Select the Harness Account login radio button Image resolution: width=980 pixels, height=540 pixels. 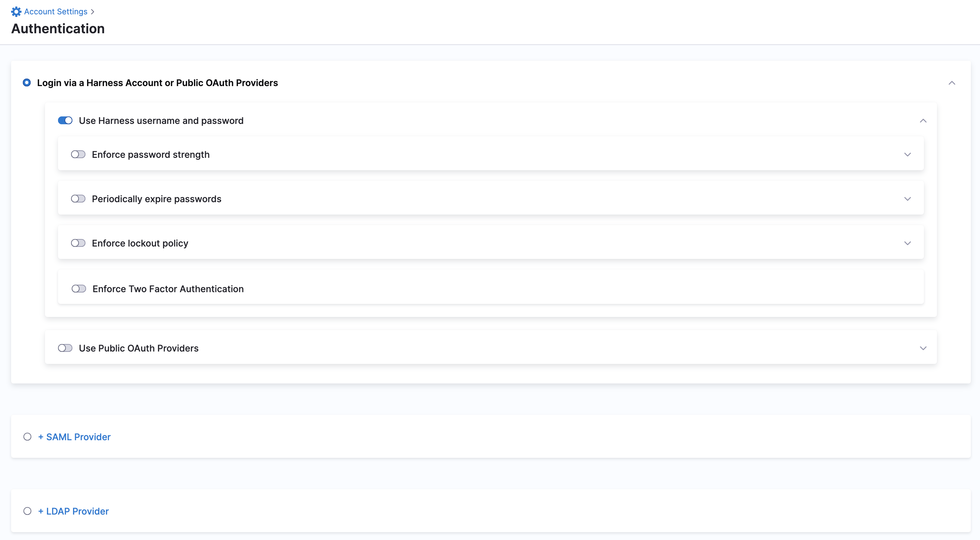[x=27, y=82]
